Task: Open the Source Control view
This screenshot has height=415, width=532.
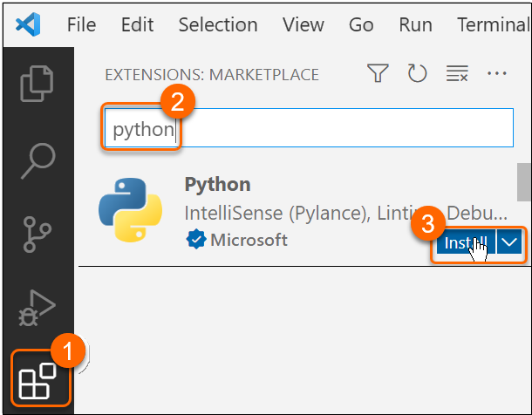Action: (37, 235)
